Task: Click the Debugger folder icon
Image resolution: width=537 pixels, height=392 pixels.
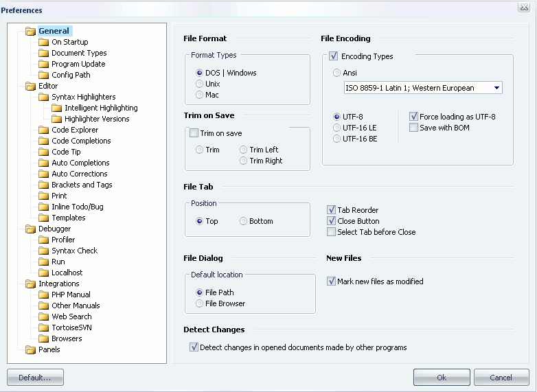Action: (30, 229)
